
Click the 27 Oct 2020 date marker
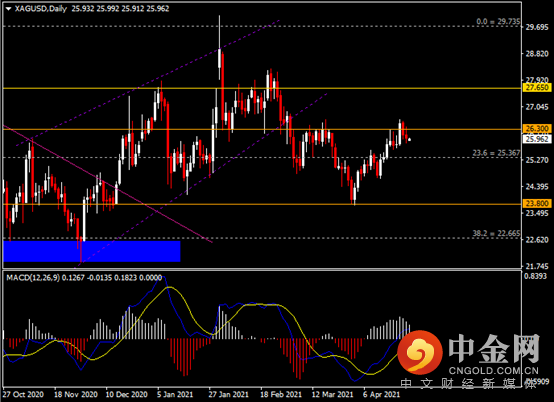click(23, 394)
